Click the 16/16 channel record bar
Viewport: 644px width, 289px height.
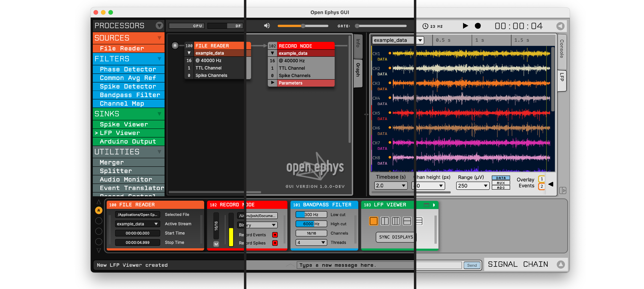coord(216,226)
